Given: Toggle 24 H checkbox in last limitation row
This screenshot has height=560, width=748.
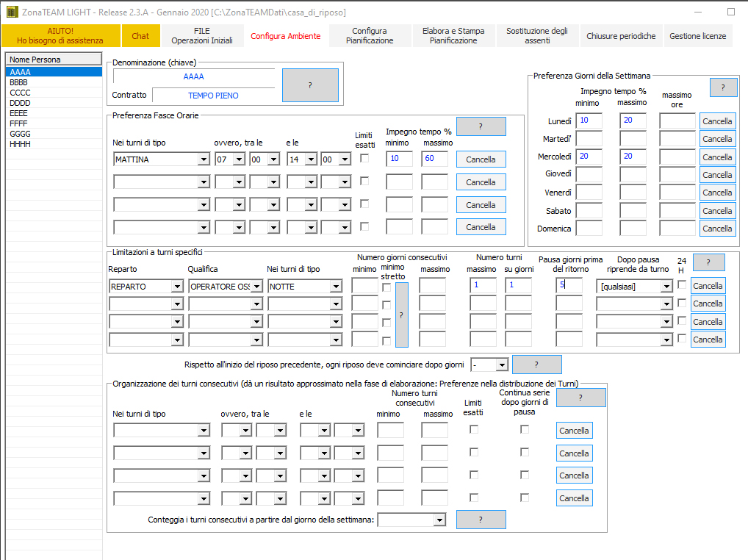Looking at the screenshot, I should pyautogui.click(x=682, y=338).
